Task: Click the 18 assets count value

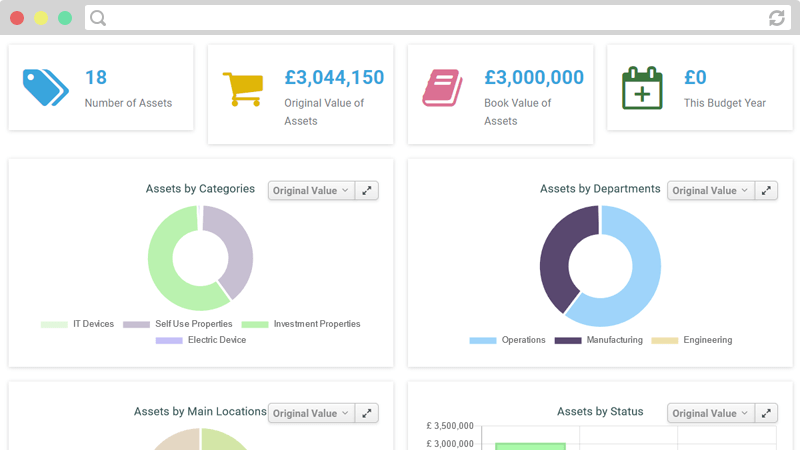Action: tap(96, 78)
